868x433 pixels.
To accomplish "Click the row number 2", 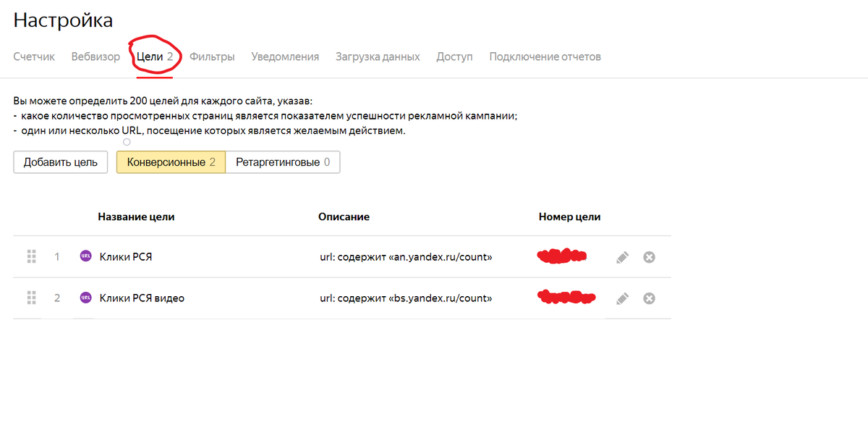I will 57,298.
